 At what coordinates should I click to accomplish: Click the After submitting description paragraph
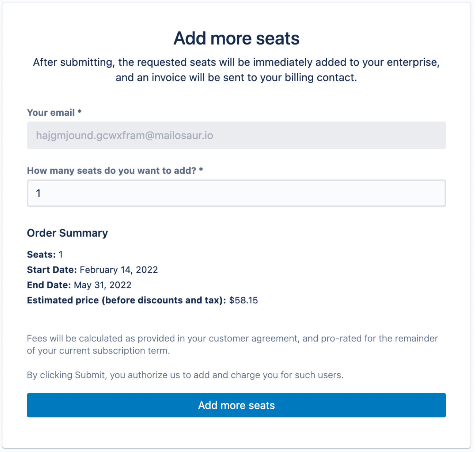tap(236, 70)
